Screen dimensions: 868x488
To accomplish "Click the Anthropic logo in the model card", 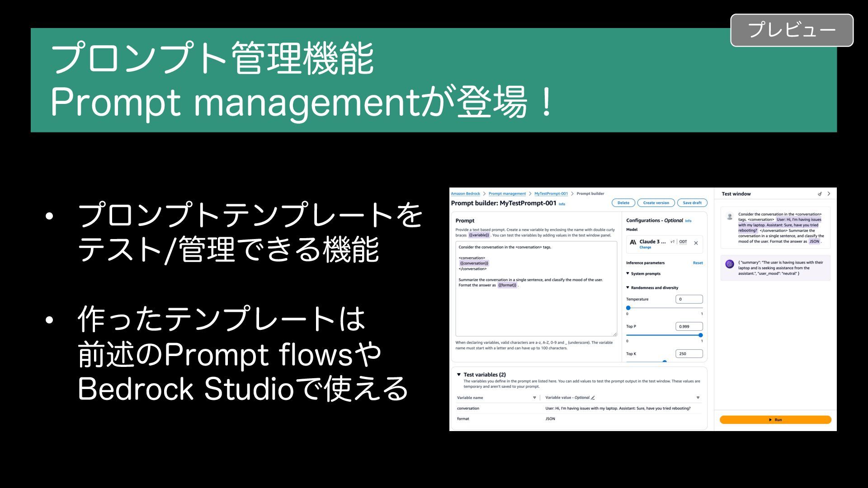I will tap(633, 242).
